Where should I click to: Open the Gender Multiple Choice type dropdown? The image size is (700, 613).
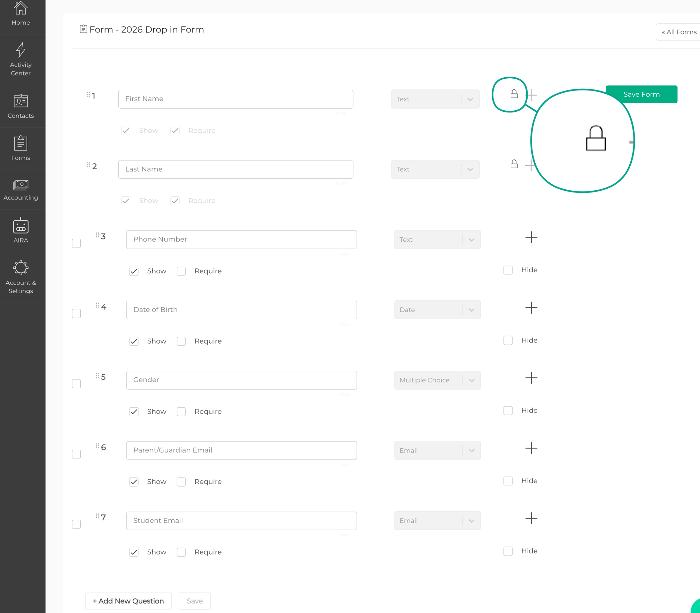click(x=437, y=380)
